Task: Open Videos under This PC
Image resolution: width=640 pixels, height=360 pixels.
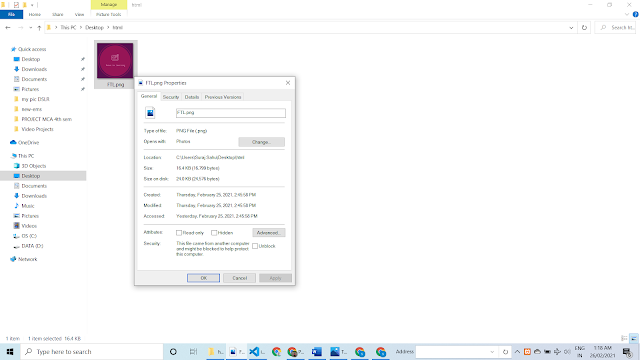Action: (x=29, y=226)
